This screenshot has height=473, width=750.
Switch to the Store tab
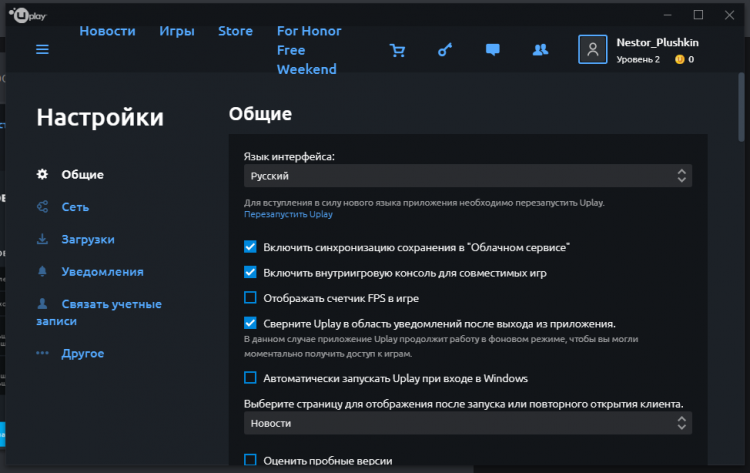[235, 31]
